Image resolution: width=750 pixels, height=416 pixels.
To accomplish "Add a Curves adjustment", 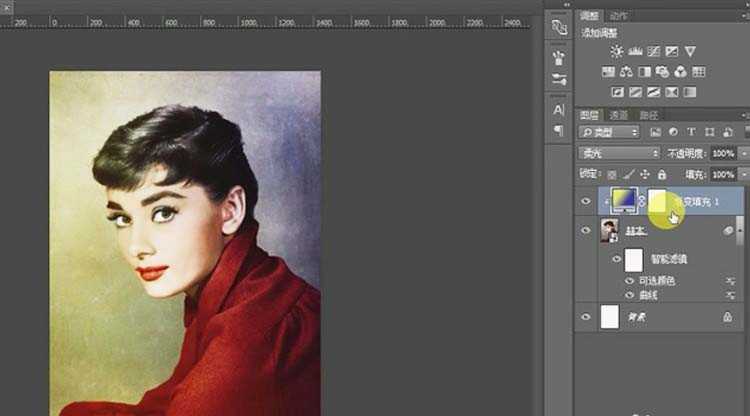I will (653, 51).
